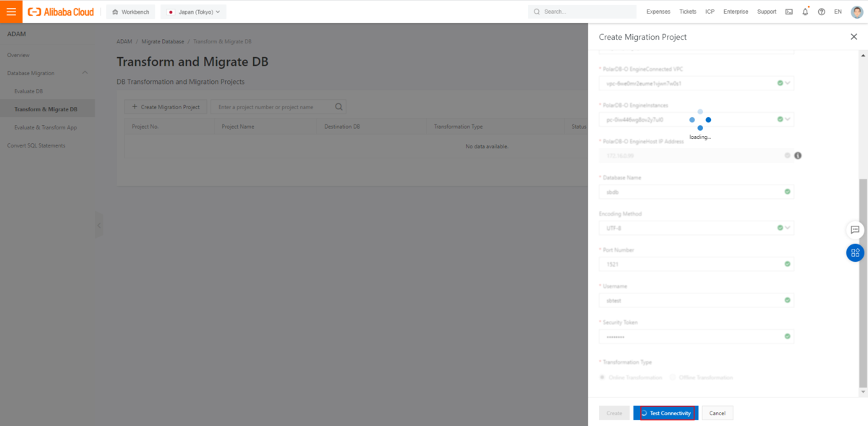Collapse the left sidebar with handle arrow
The height and width of the screenshot is (426, 868).
coord(99,226)
